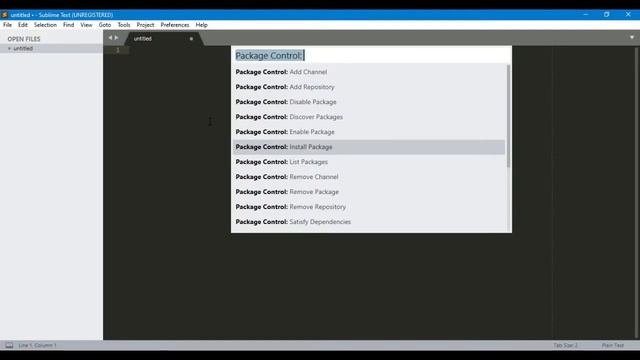The image size is (640, 360).
Task: Close the Sublime Text window
Action: click(x=628, y=15)
